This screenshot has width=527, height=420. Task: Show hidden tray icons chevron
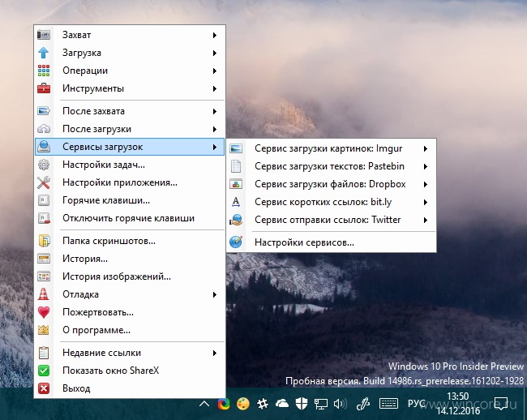pyautogui.click(x=204, y=404)
